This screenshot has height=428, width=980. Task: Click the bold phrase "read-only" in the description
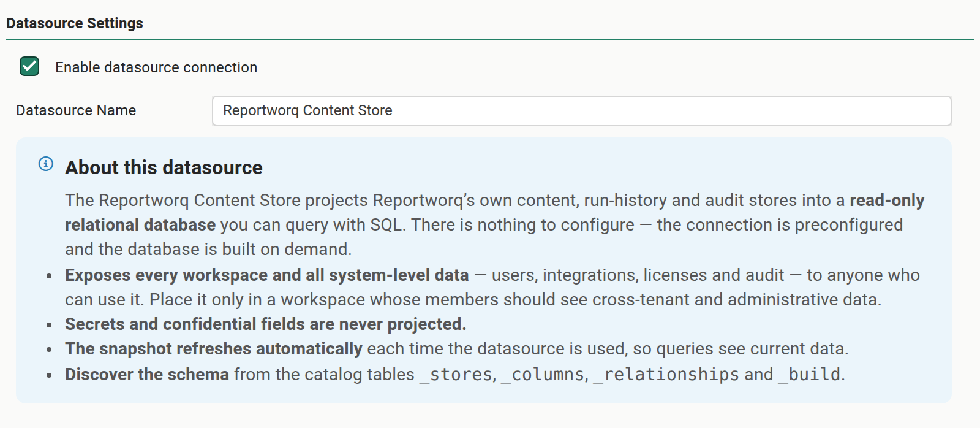(x=887, y=201)
